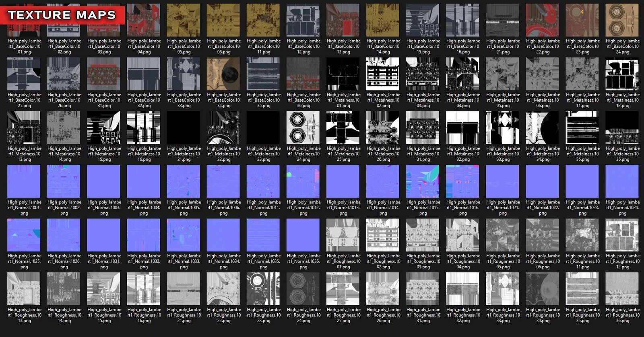Select the BaseColor.1025 texture thumbnail
The width and height of the screenshot is (644, 337).
point(24,74)
